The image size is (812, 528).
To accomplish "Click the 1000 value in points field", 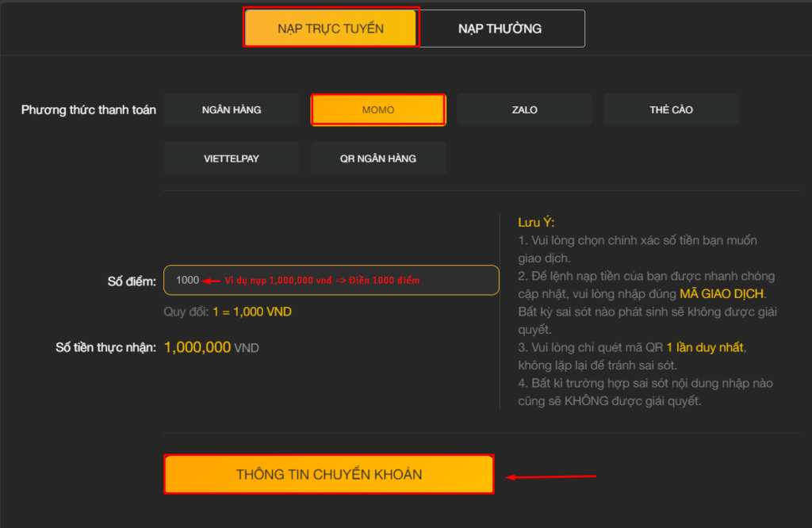I will (x=188, y=281).
